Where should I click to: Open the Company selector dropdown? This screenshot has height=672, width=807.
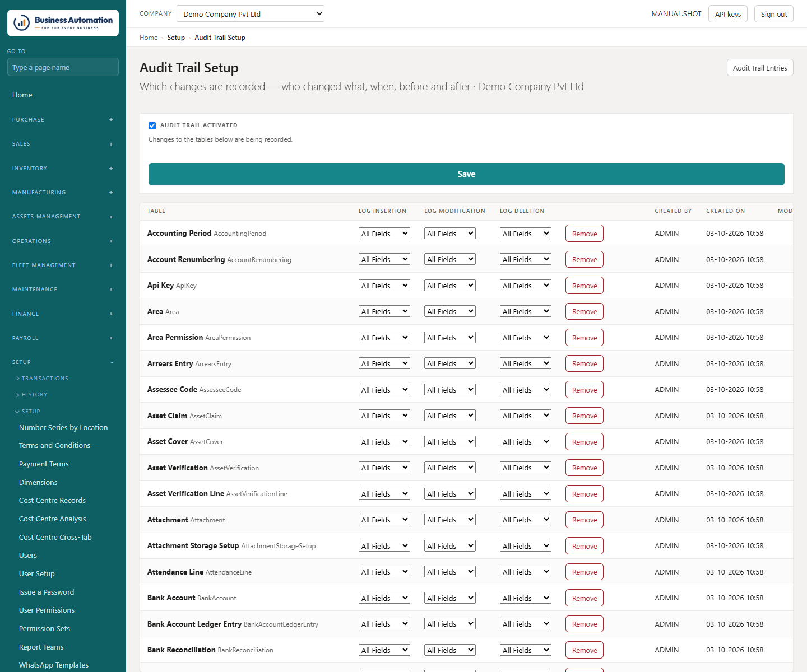[x=251, y=14]
